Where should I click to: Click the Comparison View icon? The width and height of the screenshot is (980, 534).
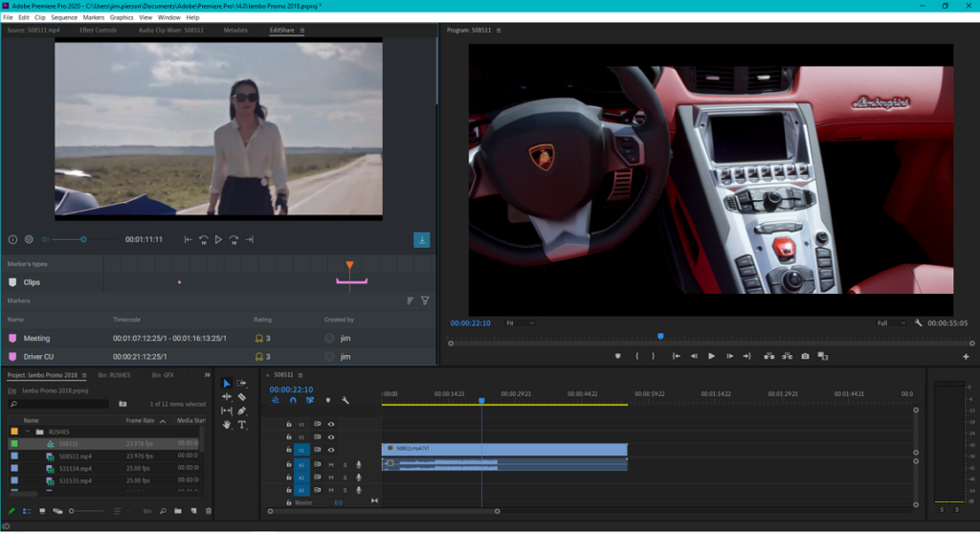pyautogui.click(x=823, y=356)
